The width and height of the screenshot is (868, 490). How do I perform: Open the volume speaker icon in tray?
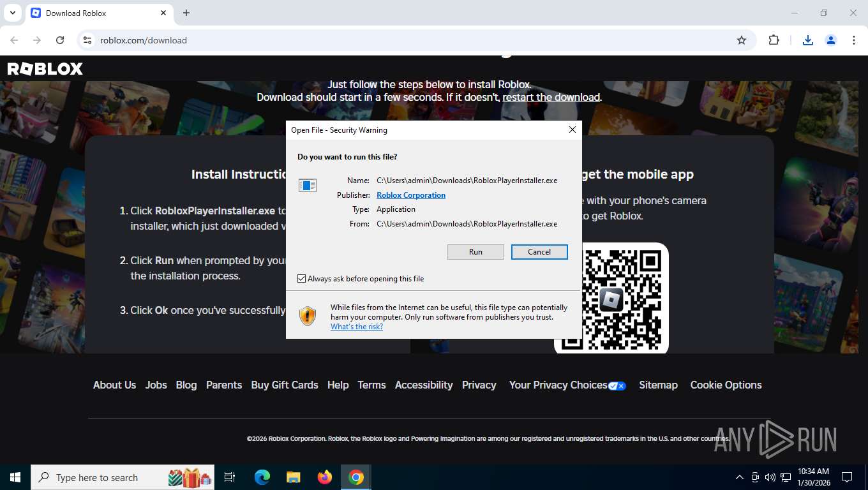coord(770,477)
